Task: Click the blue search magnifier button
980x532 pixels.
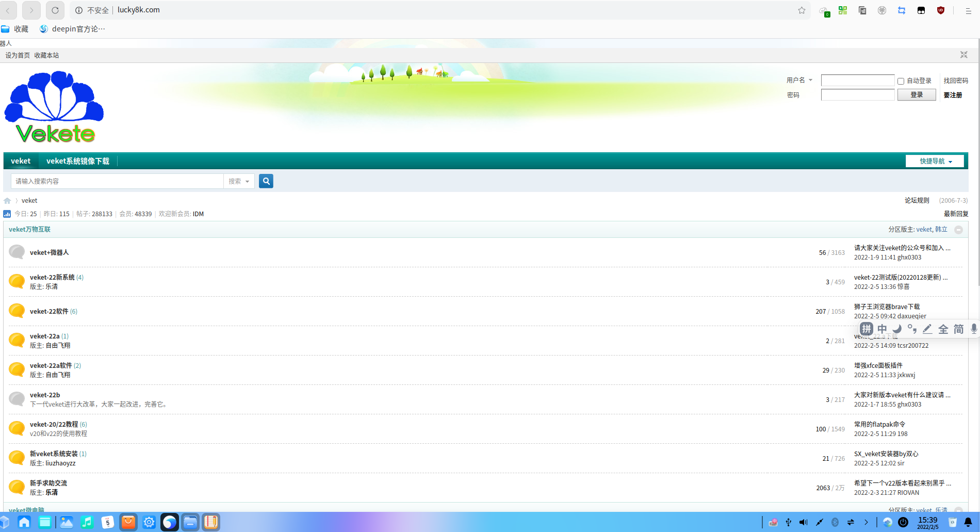Action: pos(266,181)
